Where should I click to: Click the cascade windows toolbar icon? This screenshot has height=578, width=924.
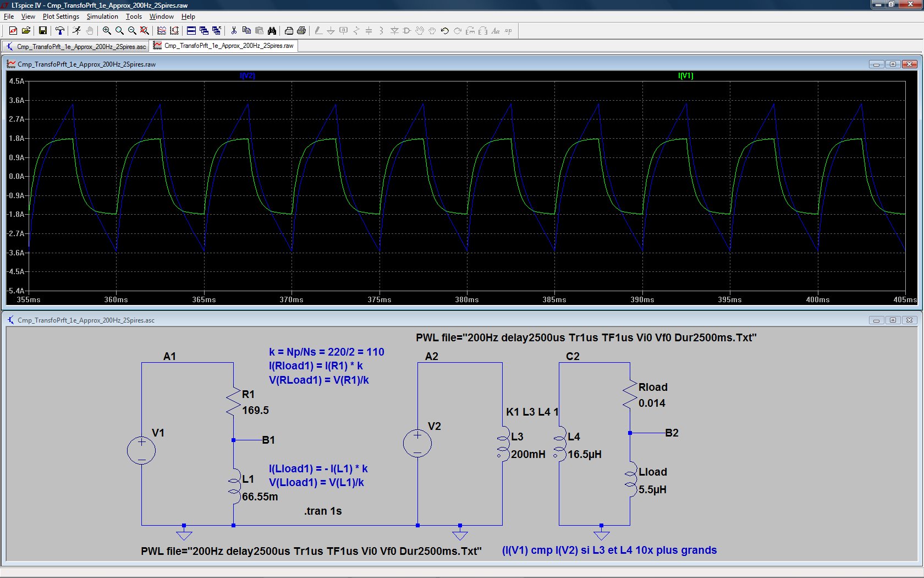[x=204, y=31]
